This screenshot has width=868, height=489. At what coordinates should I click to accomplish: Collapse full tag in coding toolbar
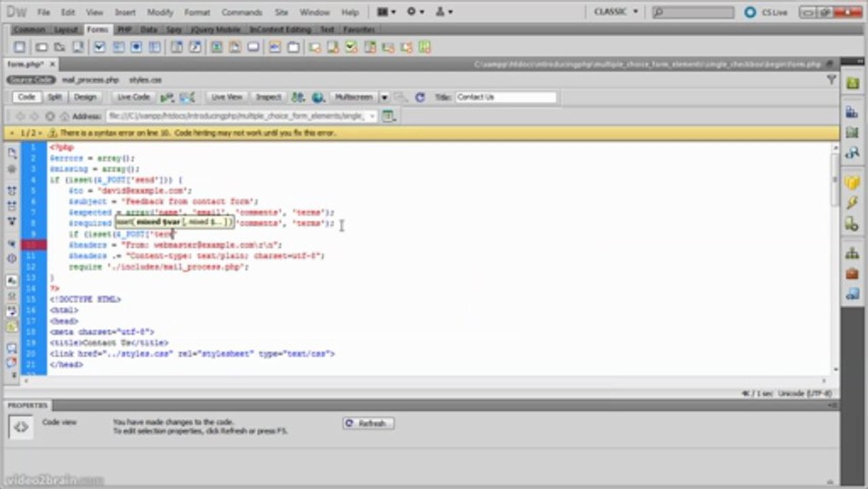[x=12, y=191]
